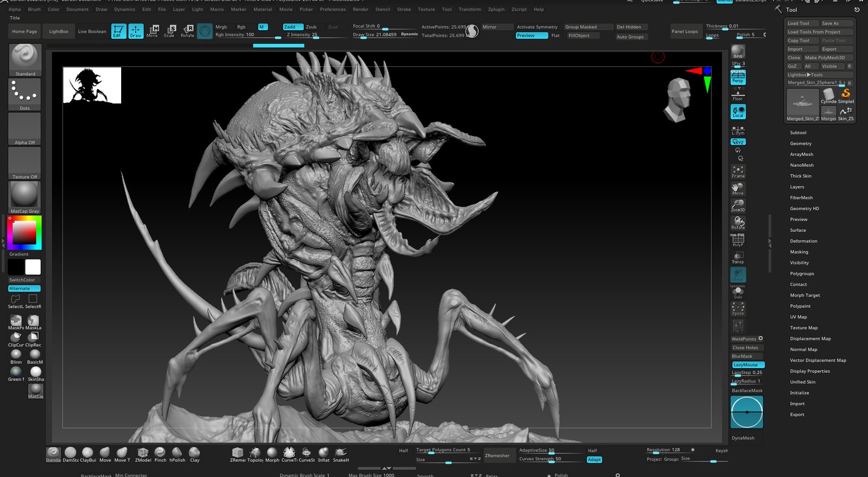Image resolution: width=868 pixels, height=477 pixels.
Task: Pick the Rotate transform icon in top shelf
Action: pyautogui.click(x=187, y=31)
